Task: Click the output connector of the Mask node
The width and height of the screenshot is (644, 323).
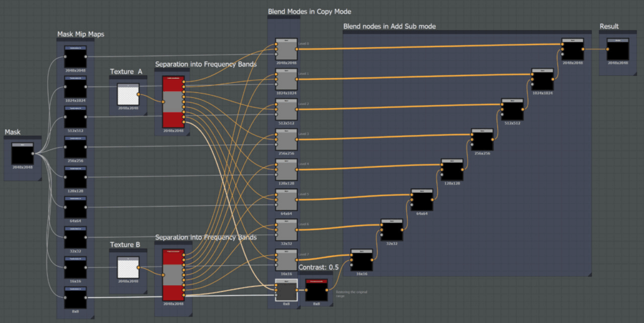Action: point(33,154)
